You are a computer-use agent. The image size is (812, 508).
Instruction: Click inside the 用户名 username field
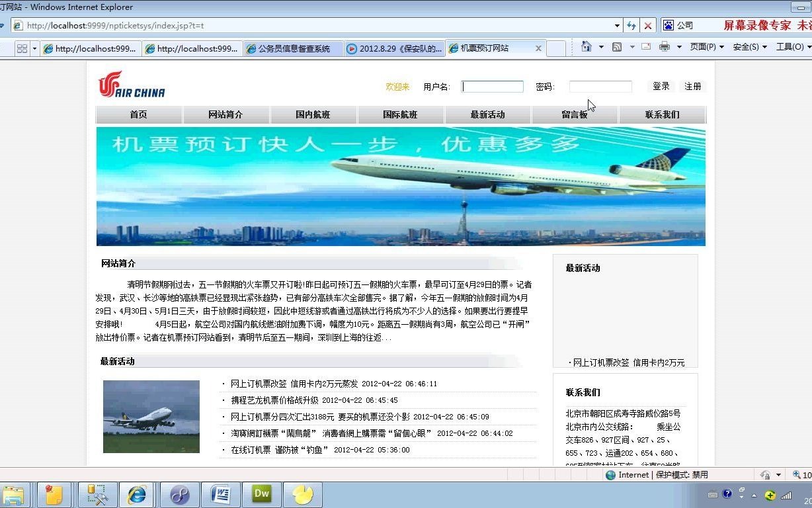tap(492, 86)
